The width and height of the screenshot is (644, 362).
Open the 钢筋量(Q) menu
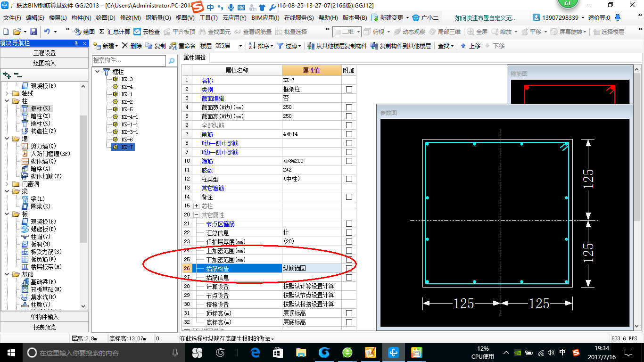click(x=158, y=17)
